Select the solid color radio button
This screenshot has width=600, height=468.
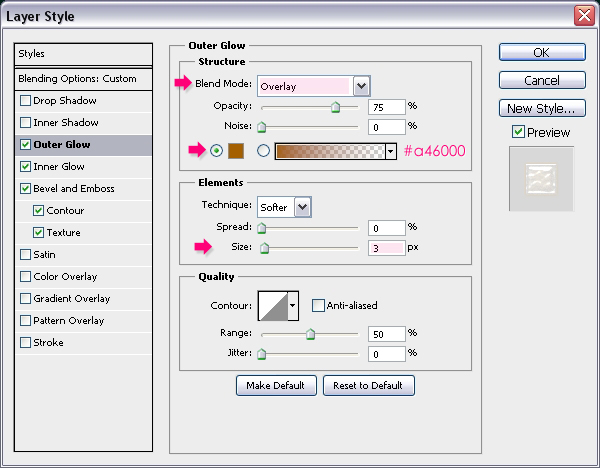point(217,151)
